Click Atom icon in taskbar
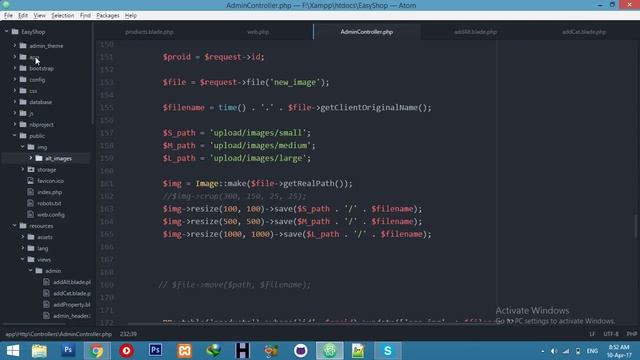 [x=329, y=351]
